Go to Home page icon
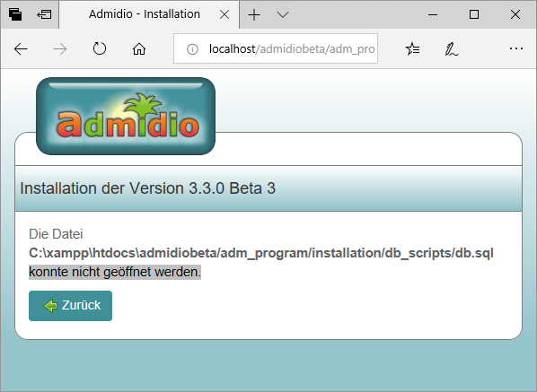The image size is (537, 392). [139, 49]
